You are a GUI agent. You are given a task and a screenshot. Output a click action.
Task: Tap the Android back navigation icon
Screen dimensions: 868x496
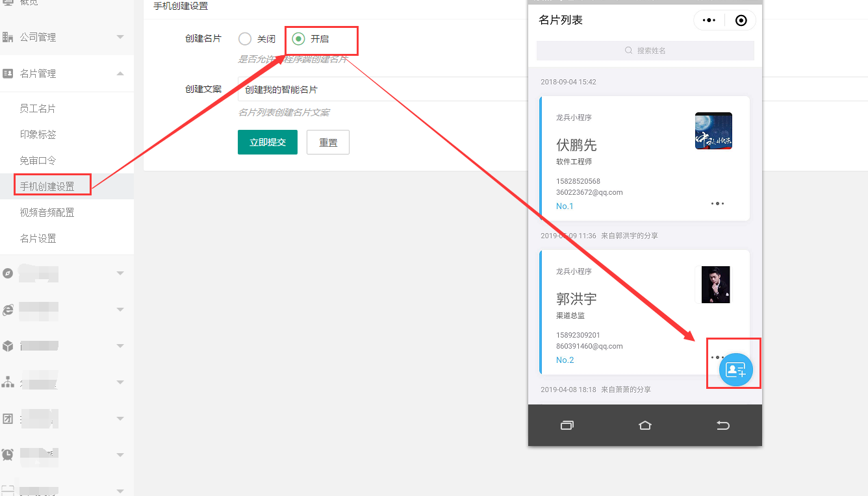point(722,425)
